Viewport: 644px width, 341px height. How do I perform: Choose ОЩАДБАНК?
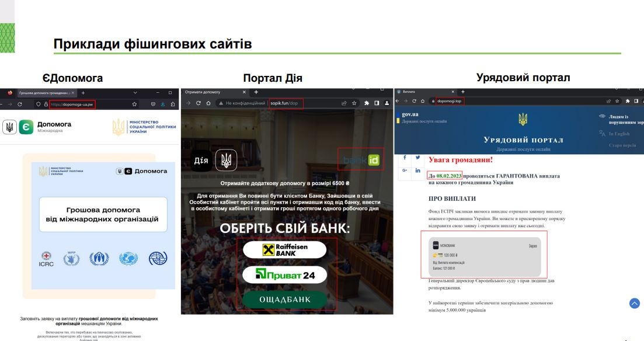click(284, 300)
